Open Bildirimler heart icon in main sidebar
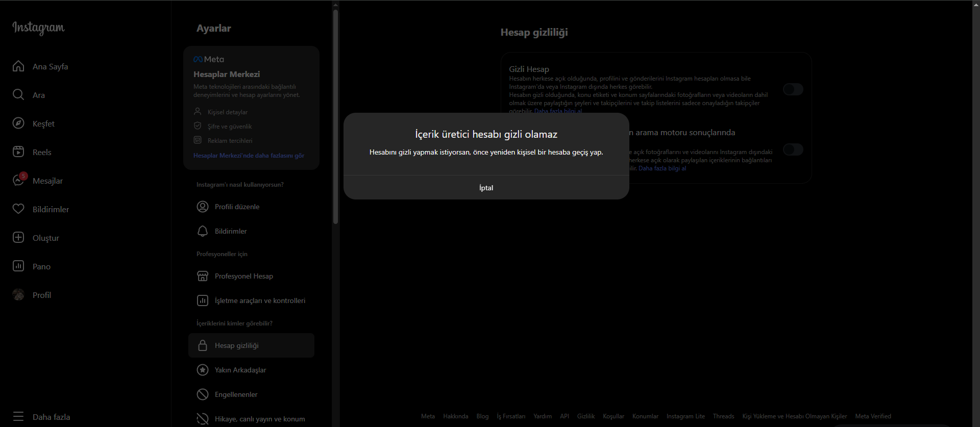 pyautogui.click(x=18, y=209)
